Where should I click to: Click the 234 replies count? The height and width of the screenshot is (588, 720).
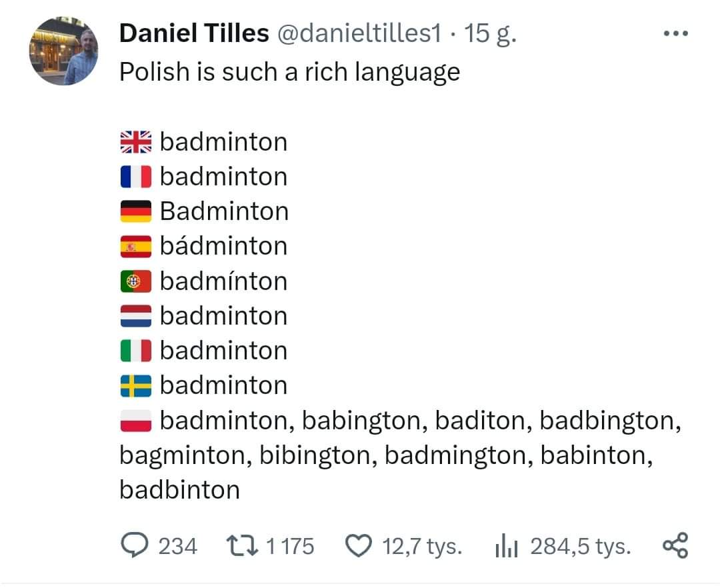(x=178, y=546)
